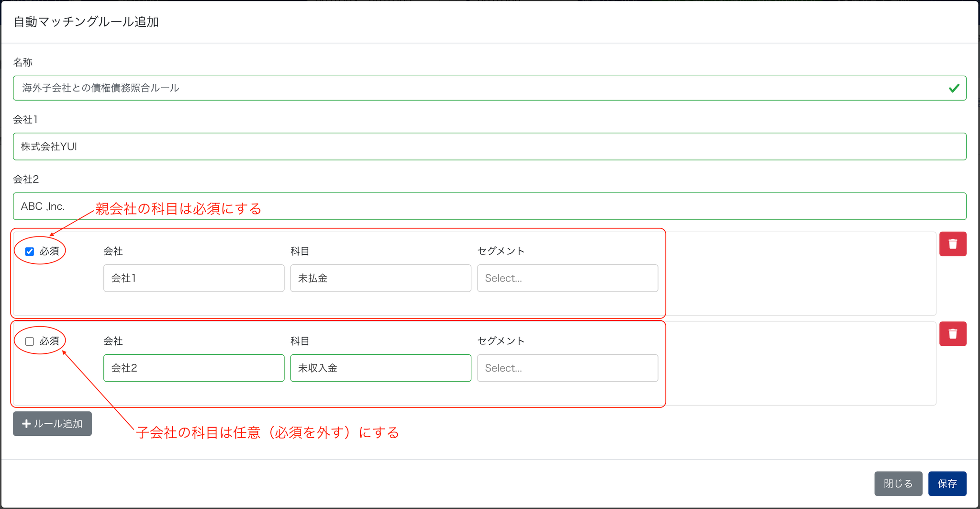Open the 会社2 selector showing ABC ,Inc.
The width and height of the screenshot is (980, 509).
pyautogui.click(x=489, y=206)
